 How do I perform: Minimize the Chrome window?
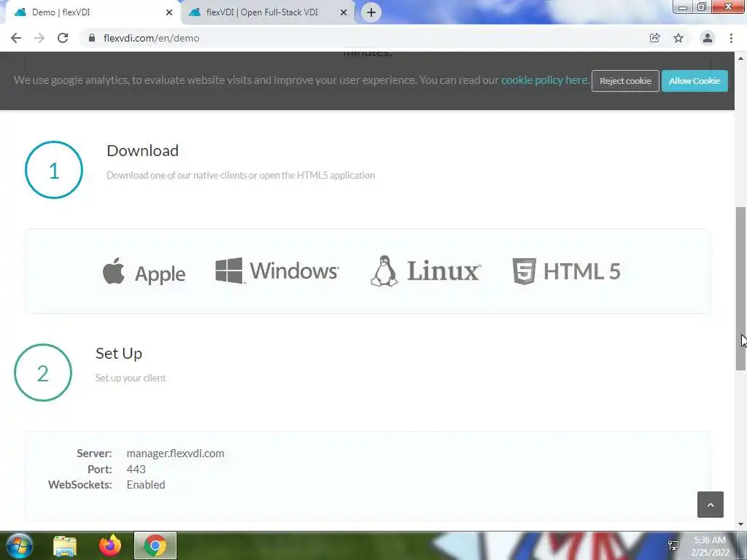tap(683, 7)
